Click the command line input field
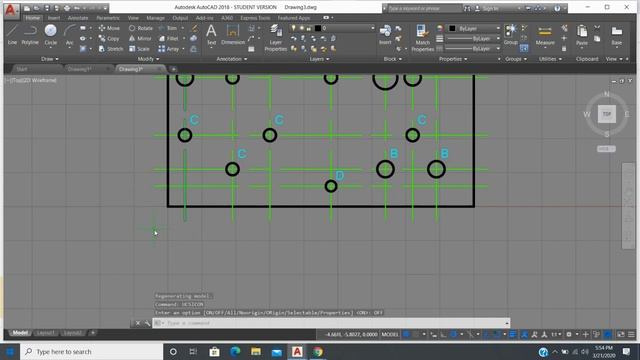 click(x=331, y=323)
